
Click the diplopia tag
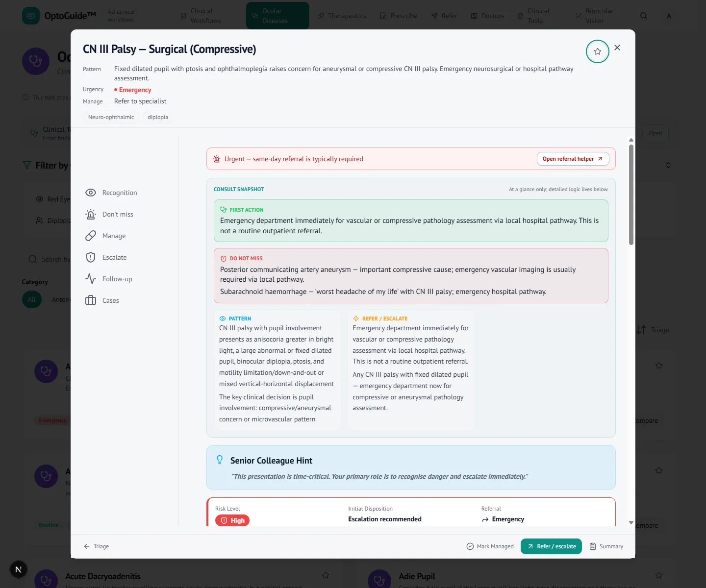tap(158, 117)
